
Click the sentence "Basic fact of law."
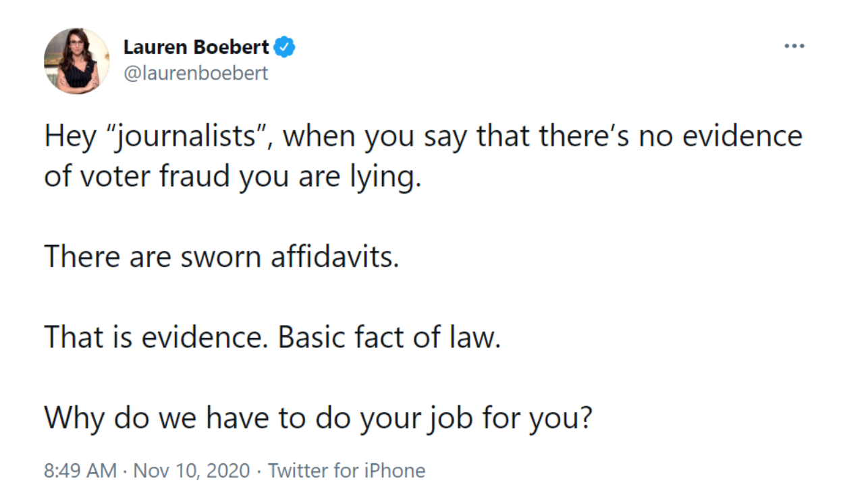[x=389, y=337]
